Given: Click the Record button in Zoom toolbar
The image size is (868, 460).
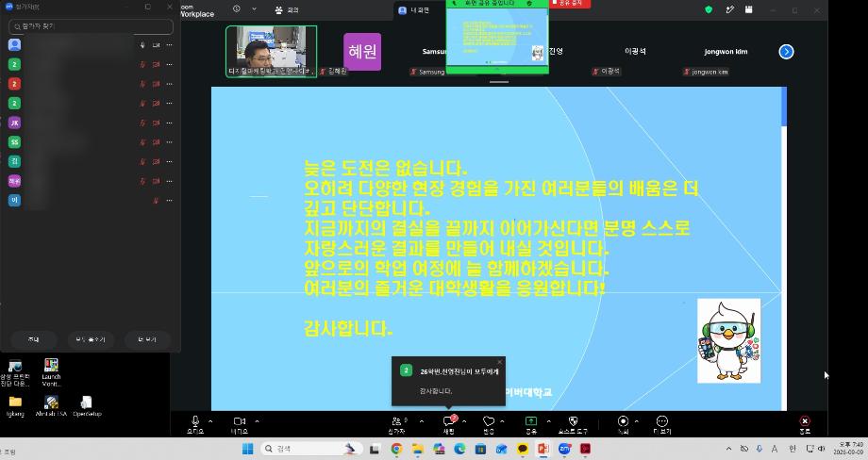Looking at the screenshot, I should point(623,424).
